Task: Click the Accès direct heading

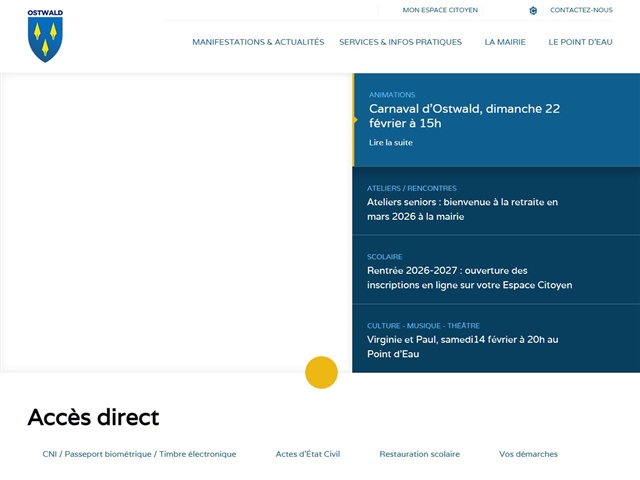Action: pos(93,417)
